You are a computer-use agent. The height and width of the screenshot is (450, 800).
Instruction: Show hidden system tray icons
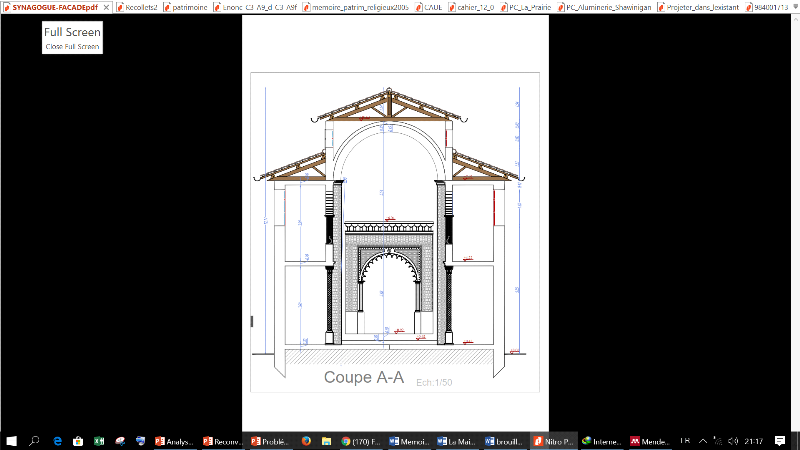(x=702, y=440)
